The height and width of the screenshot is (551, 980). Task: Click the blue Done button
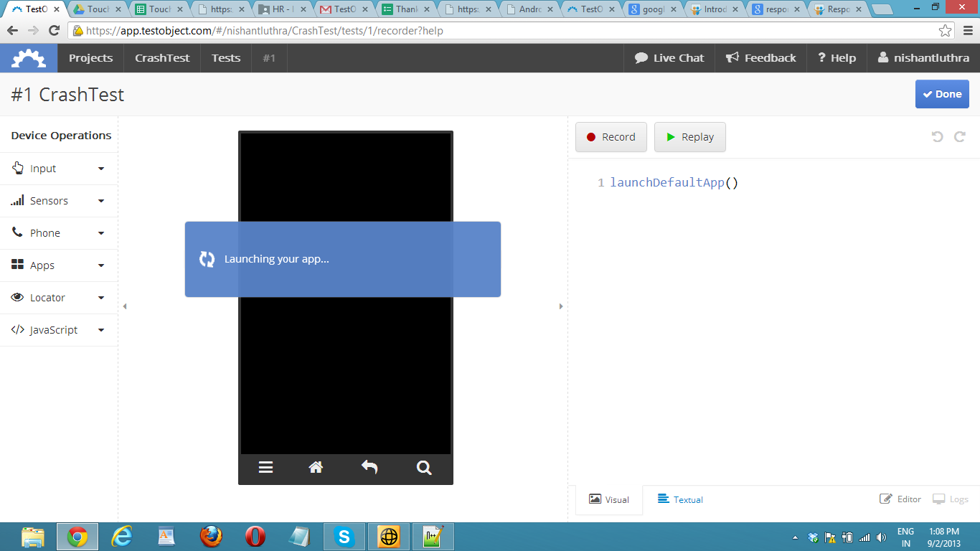click(942, 94)
